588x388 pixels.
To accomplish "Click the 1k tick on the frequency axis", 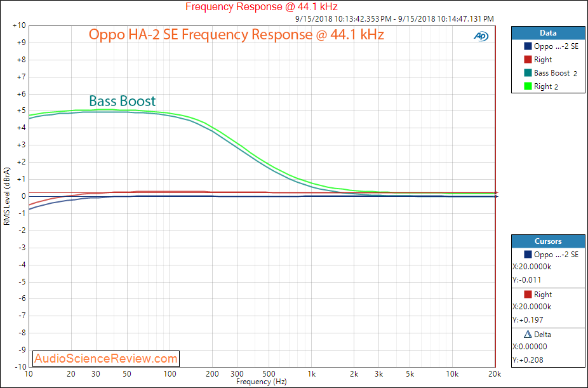I will pos(311,374).
